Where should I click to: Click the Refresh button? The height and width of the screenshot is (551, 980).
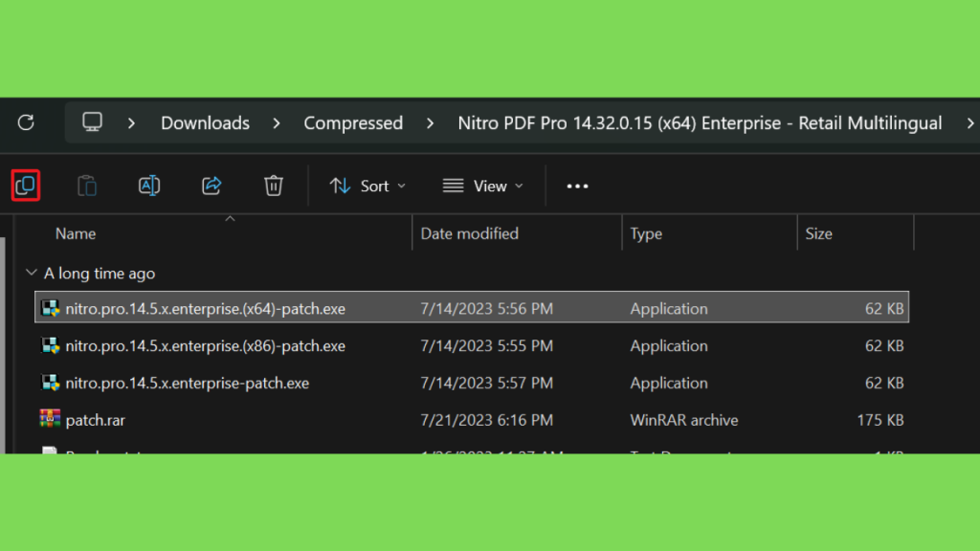point(26,122)
